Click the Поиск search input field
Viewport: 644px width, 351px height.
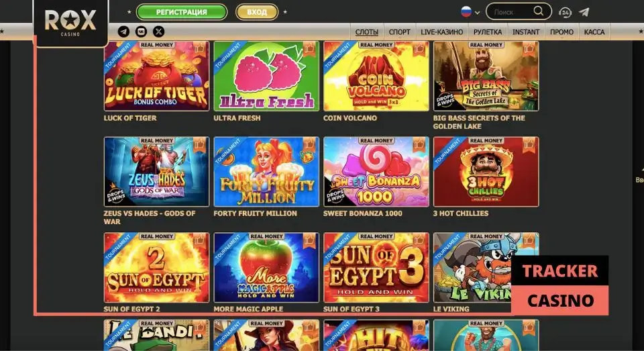512,12
